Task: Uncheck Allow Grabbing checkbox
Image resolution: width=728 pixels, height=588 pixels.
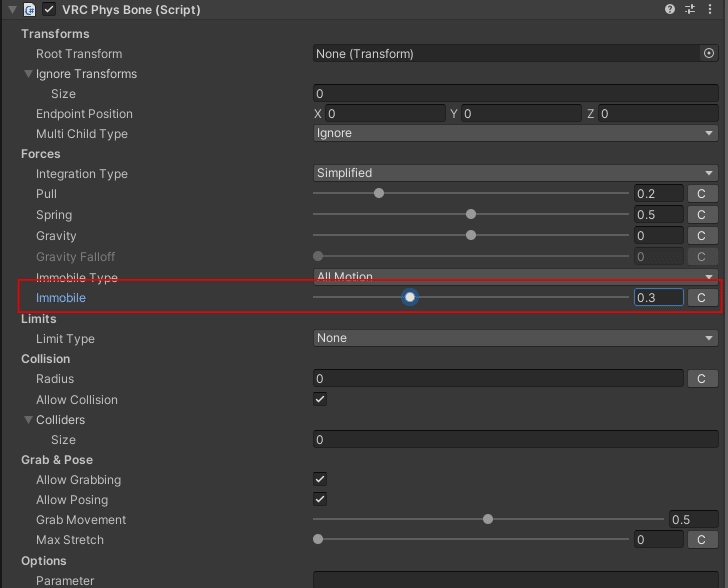Action: [320, 479]
